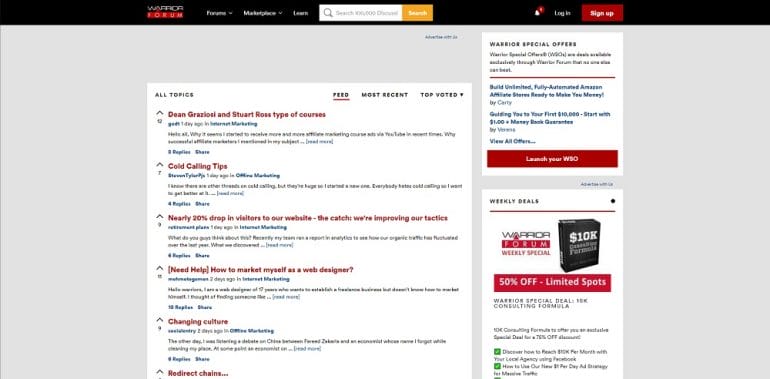Image resolution: width=770 pixels, height=379 pixels.
Task: Open Nearly 20% drop in visitors thread title
Action: coord(307,218)
